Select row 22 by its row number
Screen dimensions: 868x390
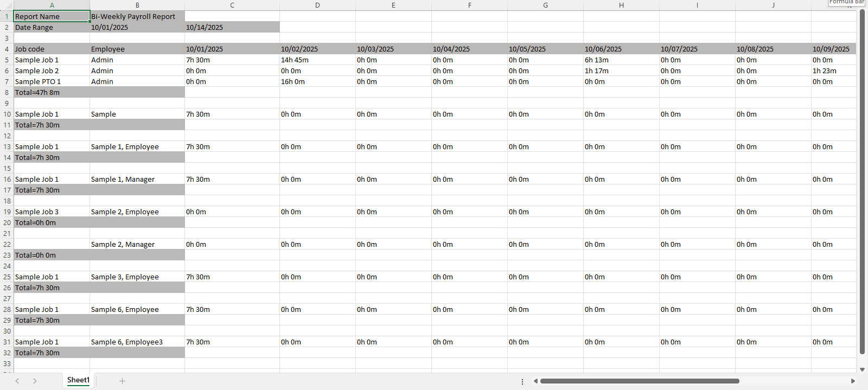click(x=7, y=244)
